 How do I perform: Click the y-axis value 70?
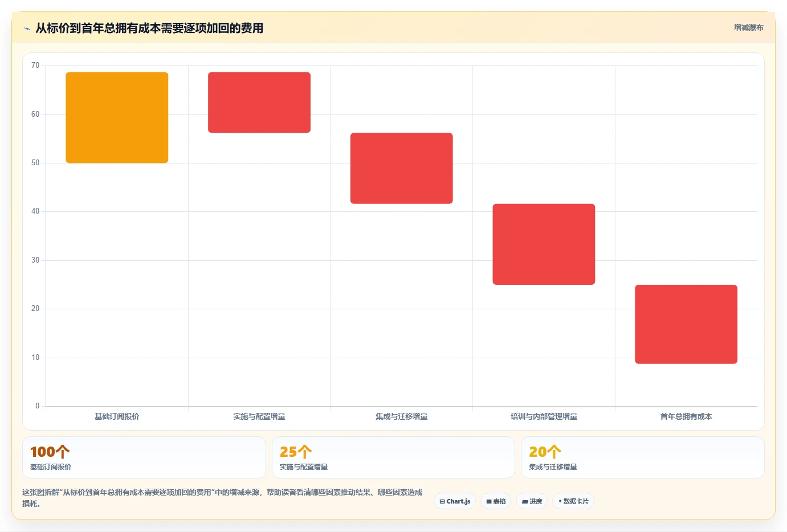coord(35,66)
